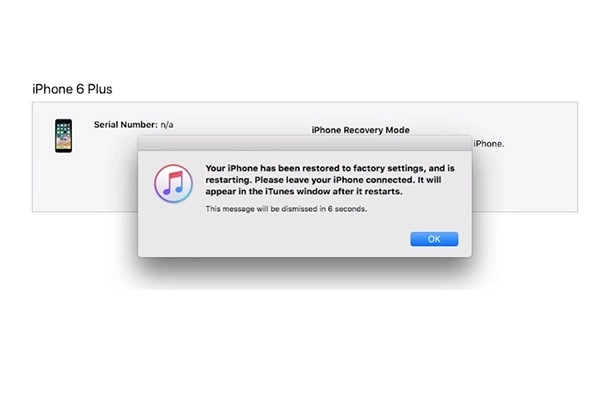Select the iPhone device thumbnail image
Viewport: 600px width, 412px height.
64,136
